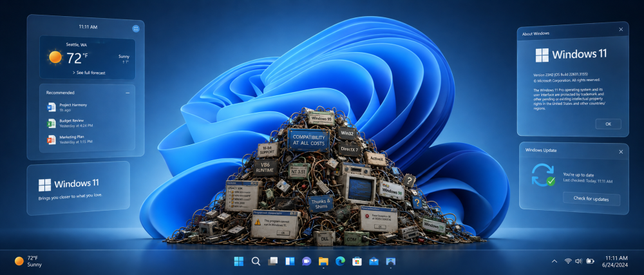This screenshot has height=275, width=644.
Task: Open the Photos app on taskbar
Action: 391,261
